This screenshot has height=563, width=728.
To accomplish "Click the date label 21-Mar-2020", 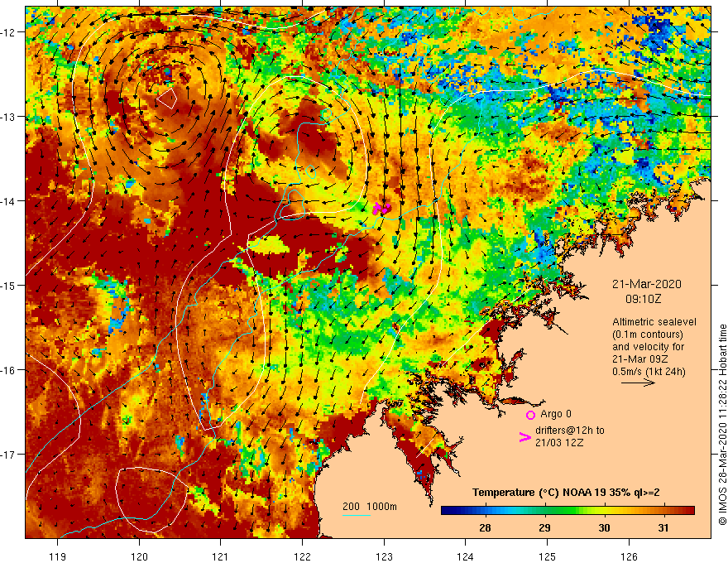I will coord(646,284).
